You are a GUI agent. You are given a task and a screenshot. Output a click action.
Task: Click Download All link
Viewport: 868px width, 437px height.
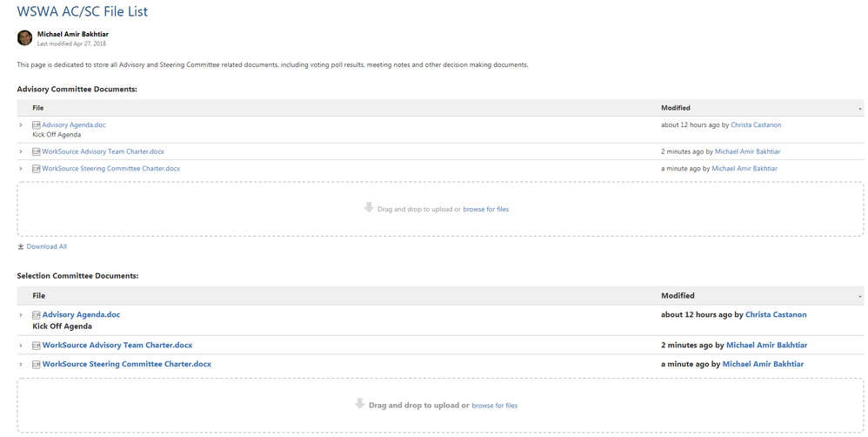(46, 246)
